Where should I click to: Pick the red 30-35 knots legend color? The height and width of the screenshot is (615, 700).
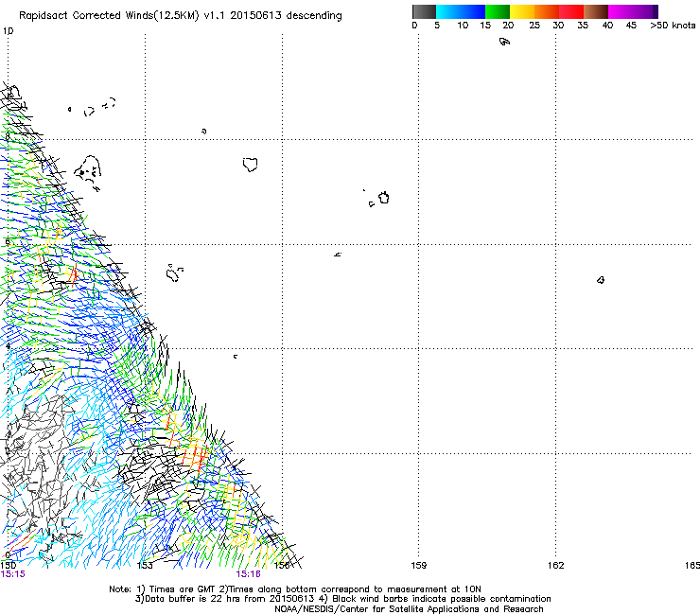pos(571,11)
